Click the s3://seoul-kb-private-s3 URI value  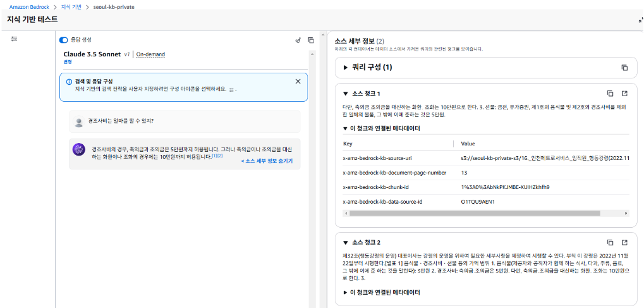click(x=545, y=158)
